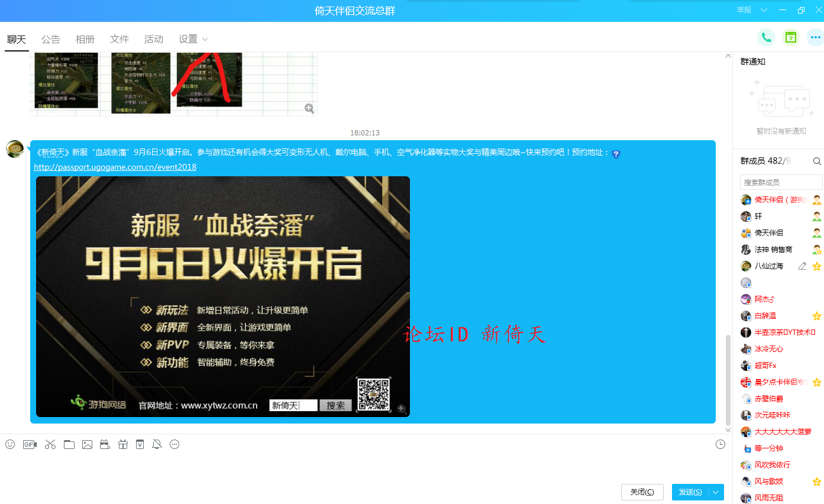This screenshot has width=824, height=504.
Task: Start a screenshot with the scissors icon
Action: pyautogui.click(x=50, y=444)
